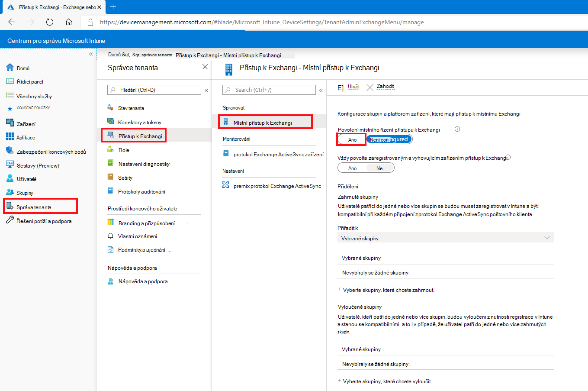588x391 pixels.
Task: Click the info icon beside Vždy povolte zaregistrovaným
Action: pyautogui.click(x=508, y=157)
